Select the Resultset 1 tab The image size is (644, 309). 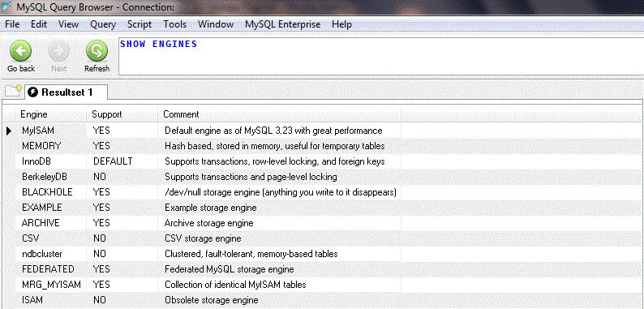click(x=67, y=92)
